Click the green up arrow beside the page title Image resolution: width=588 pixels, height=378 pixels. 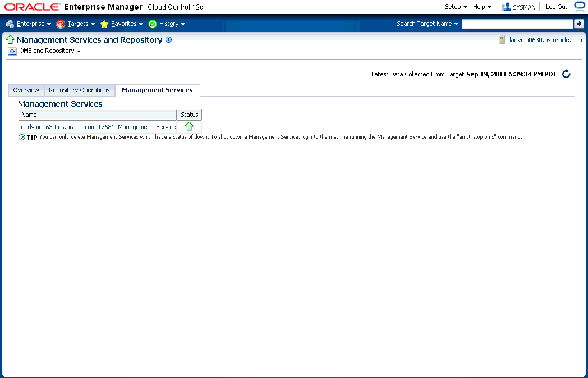pyautogui.click(x=10, y=40)
